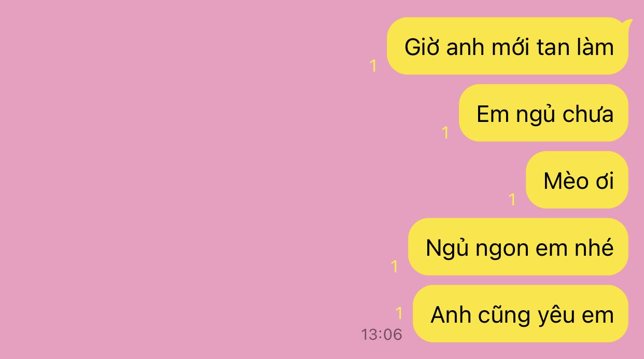Select the "Anh cũng yêu em" bubble

(x=521, y=314)
